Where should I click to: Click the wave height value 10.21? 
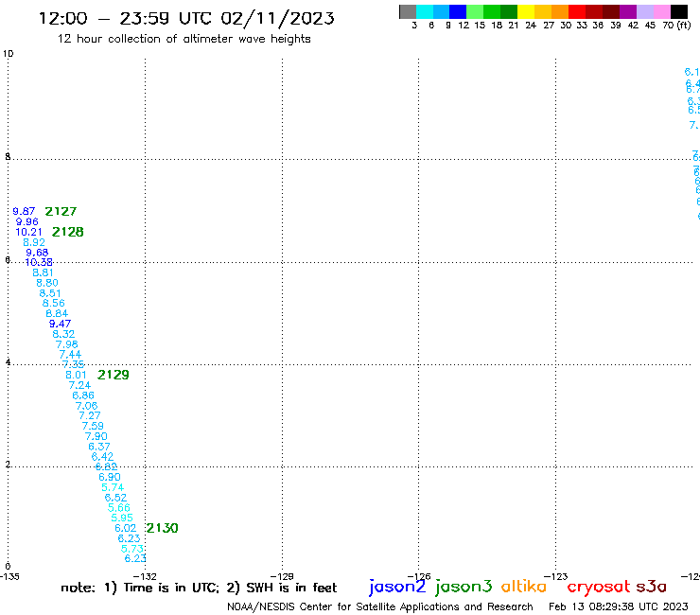click(29, 232)
